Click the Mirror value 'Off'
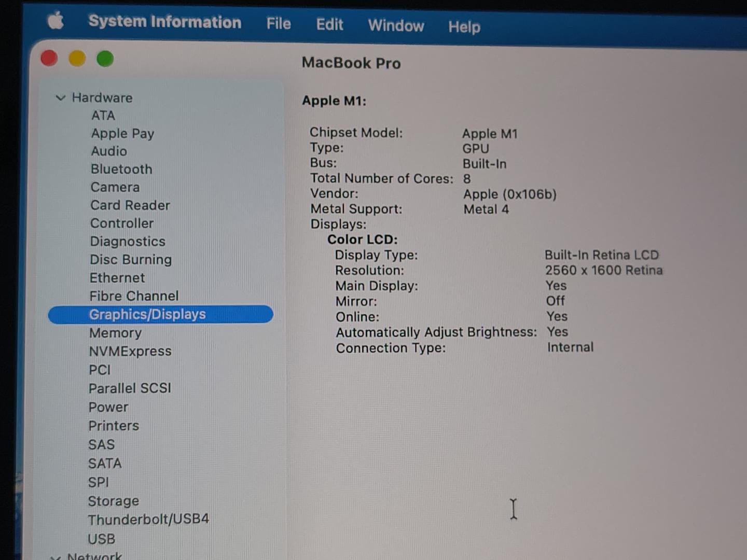747x560 pixels. (555, 301)
